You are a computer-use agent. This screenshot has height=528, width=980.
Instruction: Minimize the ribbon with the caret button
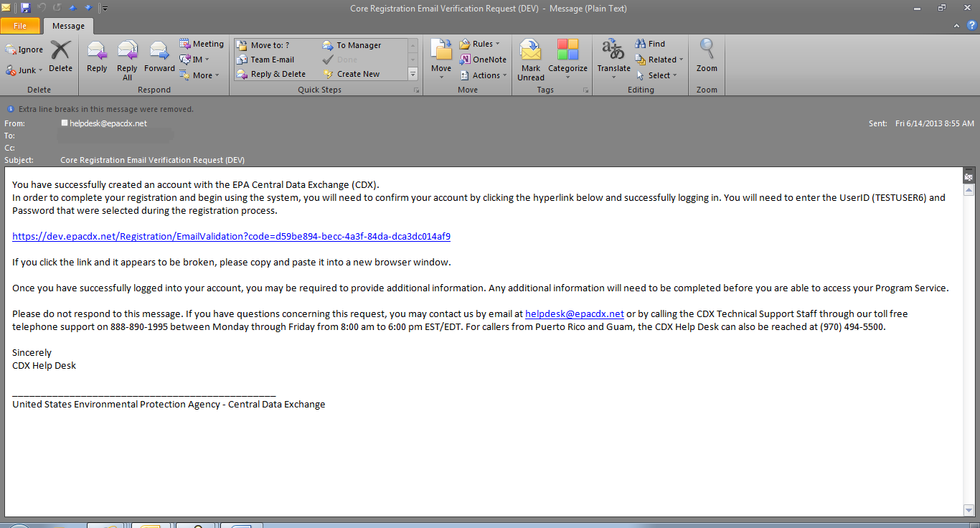pos(956,26)
